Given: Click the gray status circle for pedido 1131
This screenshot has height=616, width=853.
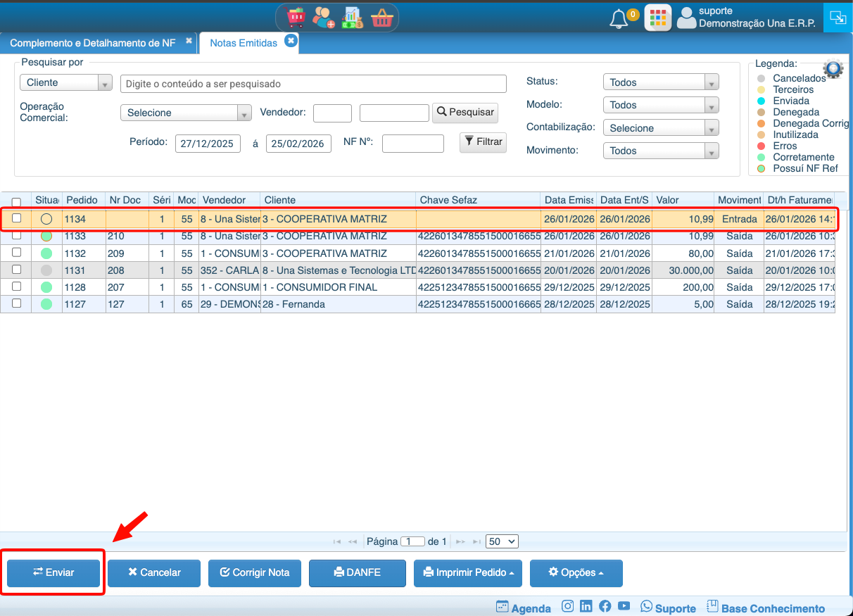Looking at the screenshot, I should pos(46,270).
